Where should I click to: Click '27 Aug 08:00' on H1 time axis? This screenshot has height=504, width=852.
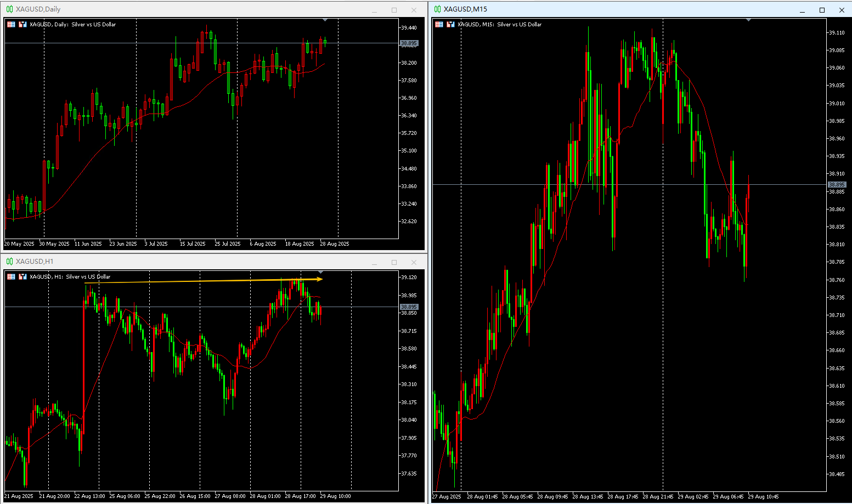click(x=230, y=496)
